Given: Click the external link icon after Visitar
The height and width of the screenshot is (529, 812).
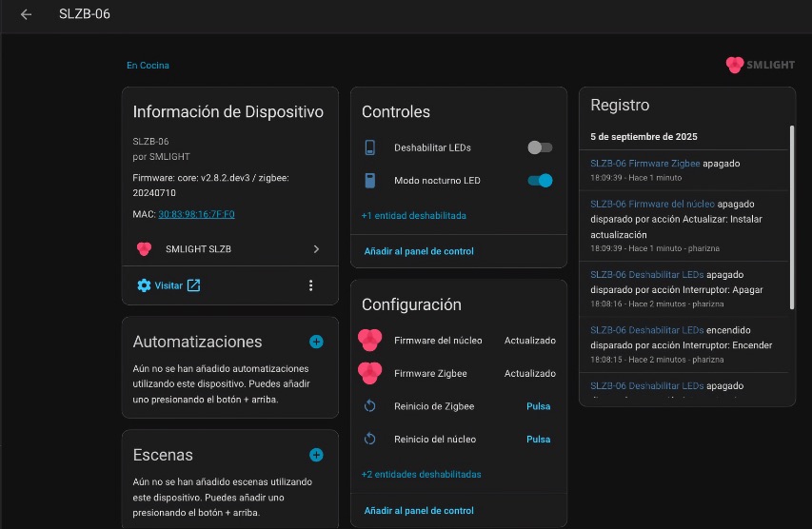Looking at the screenshot, I should (193, 285).
